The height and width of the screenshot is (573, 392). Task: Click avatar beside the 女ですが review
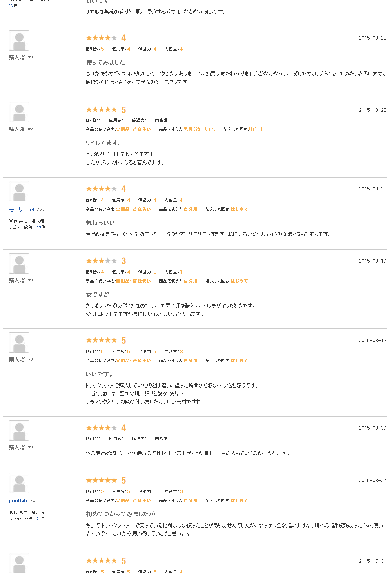[19, 263]
